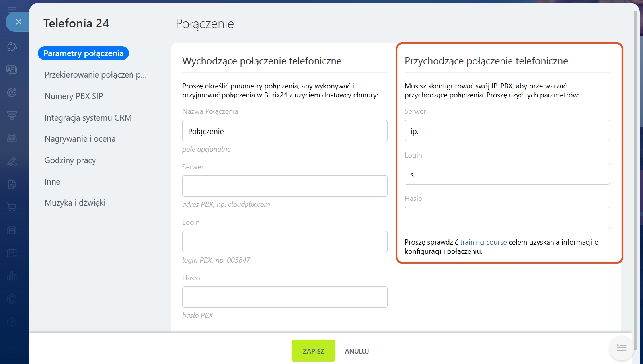Switch to Nagrywanie i ocena section
The height and width of the screenshot is (364, 643).
(x=80, y=139)
